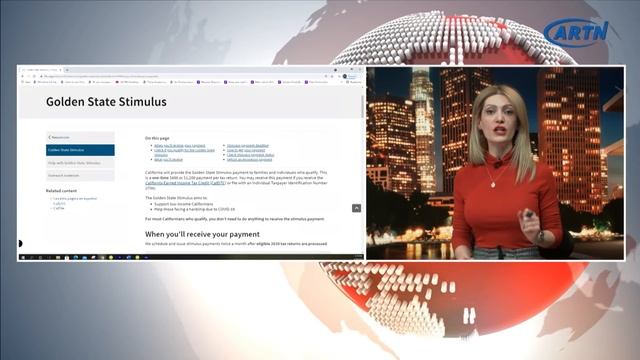This screenshot has height=360, width=640.
Task: Close the Golden State Stimulus browser tab
Action: point(60,70)
